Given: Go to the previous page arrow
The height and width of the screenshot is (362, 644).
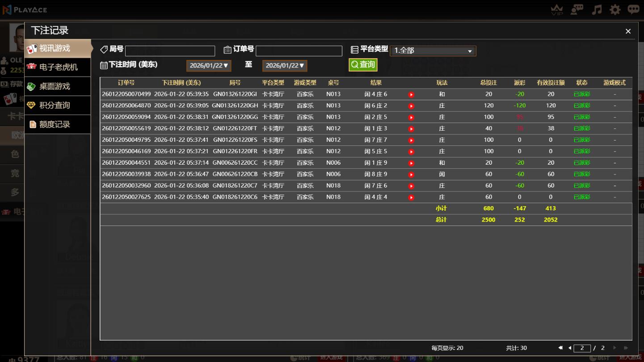Looking at the screenshot, I should tap(570, 348).
